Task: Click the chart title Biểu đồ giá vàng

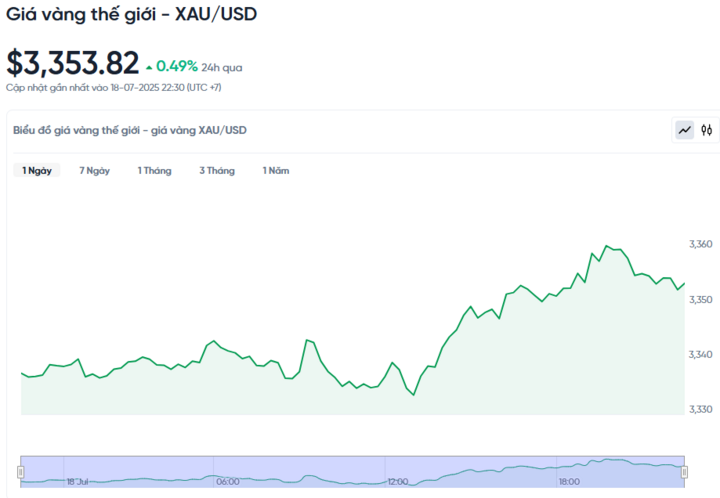Action: pyautogui.click(x=130, y=130)
